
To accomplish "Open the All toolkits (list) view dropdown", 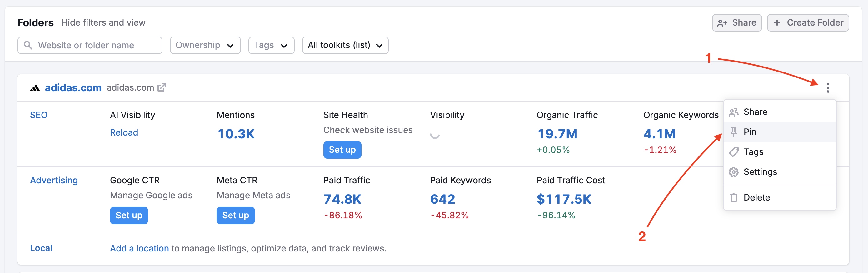I will [x=345, y=45].
